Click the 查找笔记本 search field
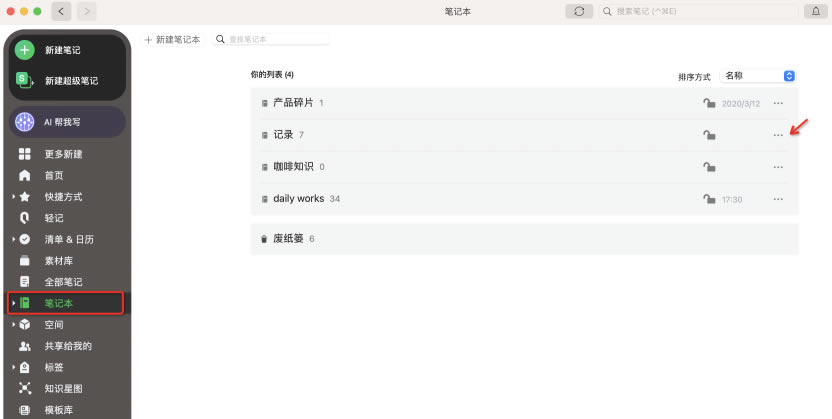Viewport: 832px width, 419px height. point(271,39)
